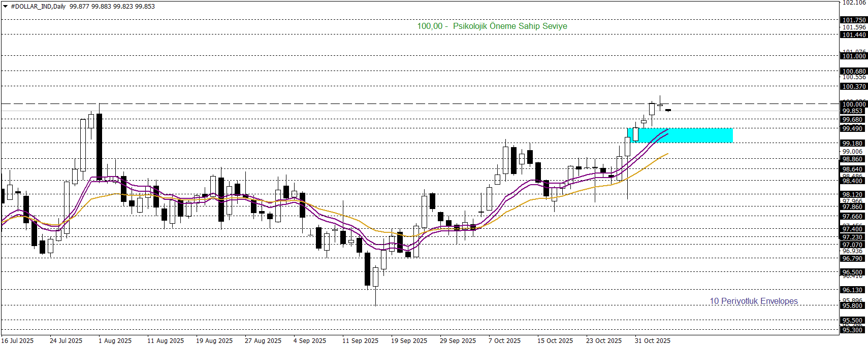Select the '31 Oct 2025' date marker
This screenshot has height=347, width=868.
click(x=652, y=341)
